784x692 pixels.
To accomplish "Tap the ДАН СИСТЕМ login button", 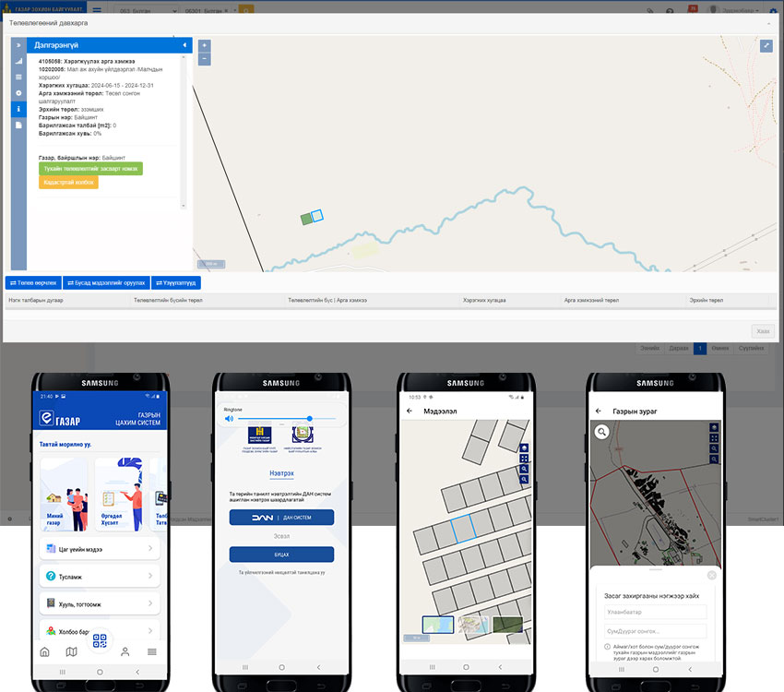I will click(x=281, y=518).
